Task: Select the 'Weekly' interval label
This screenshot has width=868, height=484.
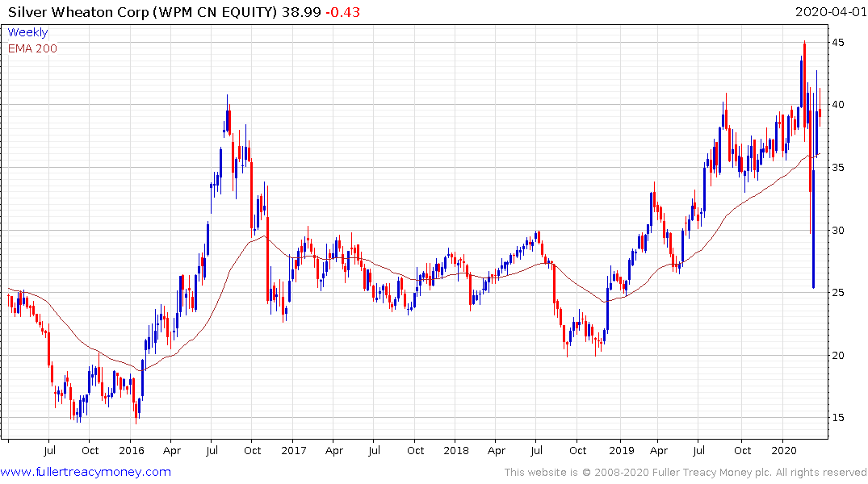Action: coord(27,32)
